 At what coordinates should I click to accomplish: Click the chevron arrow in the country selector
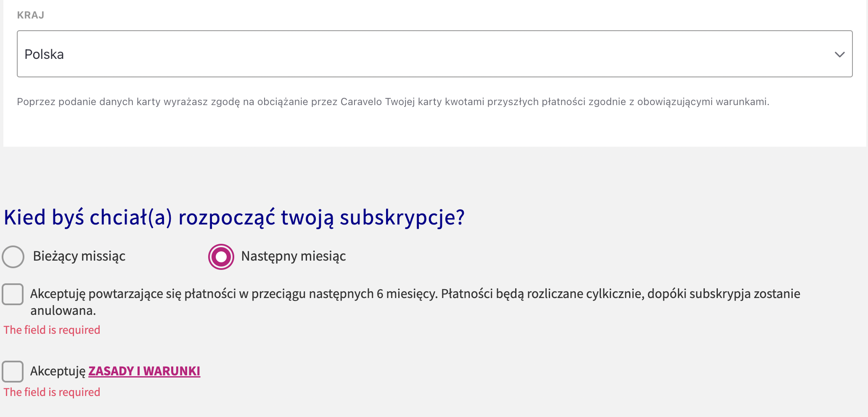pyautogui.click(x=839, y=55)
